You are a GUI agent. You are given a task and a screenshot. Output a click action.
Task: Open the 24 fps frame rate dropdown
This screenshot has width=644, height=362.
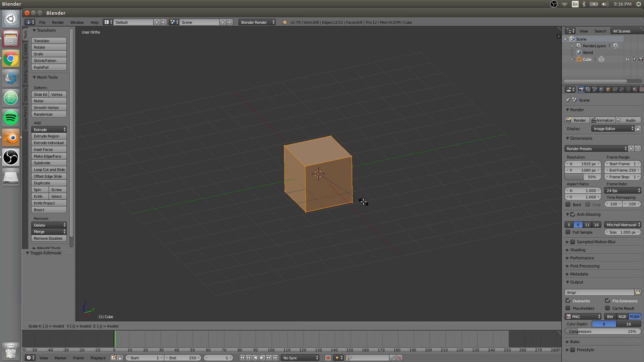(623, 190)
